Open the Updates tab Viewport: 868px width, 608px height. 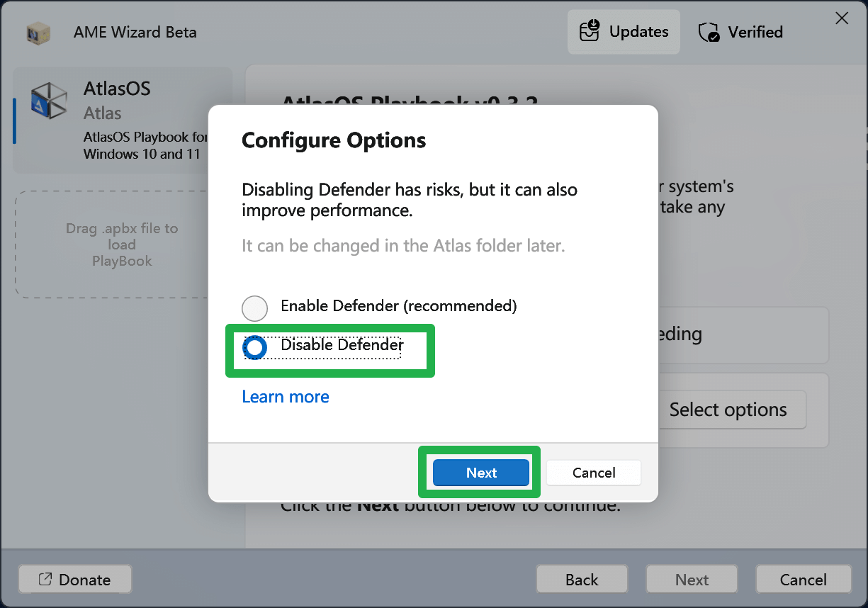624,32
